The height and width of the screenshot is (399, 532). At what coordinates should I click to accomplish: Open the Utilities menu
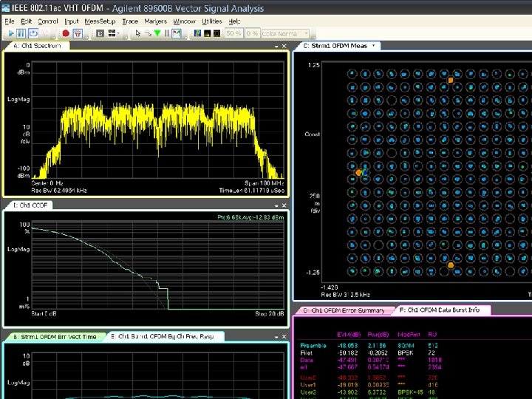point(211,21)
